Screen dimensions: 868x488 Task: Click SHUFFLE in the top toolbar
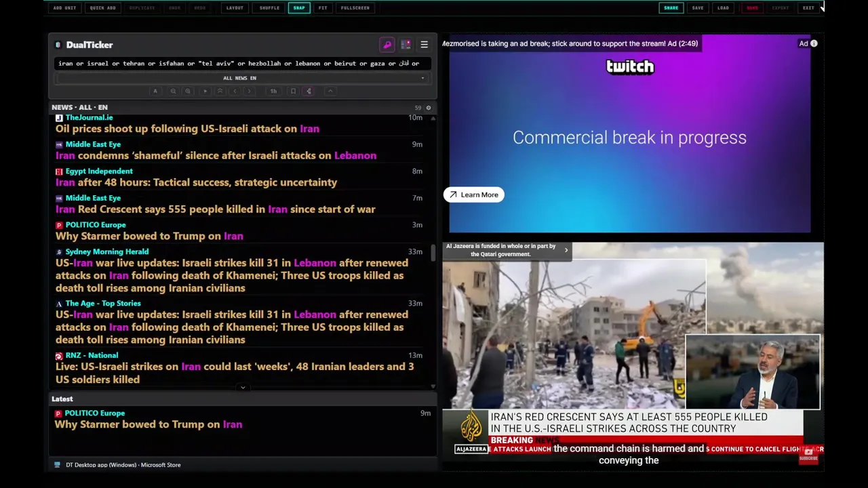coord(269,8)
